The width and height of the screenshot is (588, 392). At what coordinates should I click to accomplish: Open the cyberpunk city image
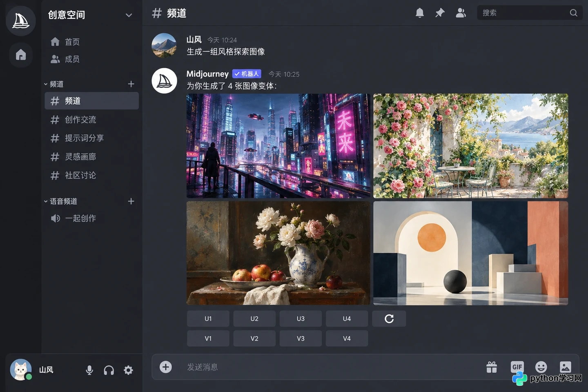tap(278, 146)
